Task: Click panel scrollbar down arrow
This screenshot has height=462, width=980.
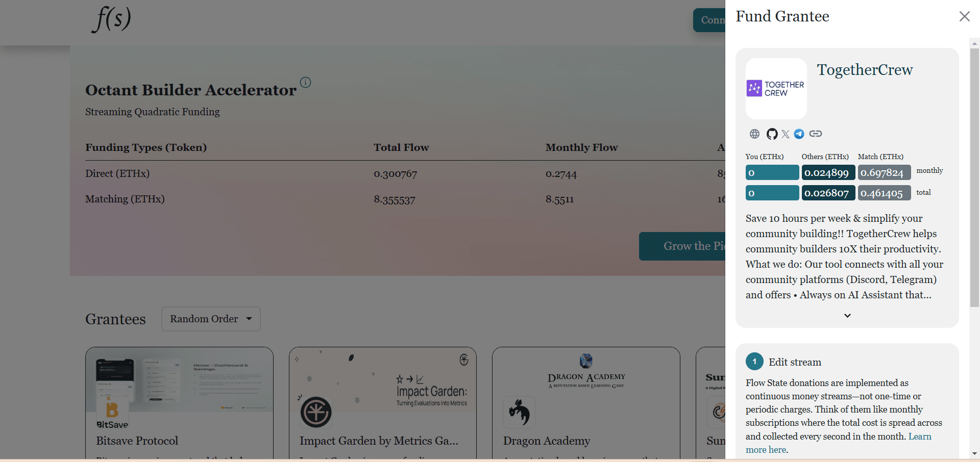Action: [x=974, y=453]
